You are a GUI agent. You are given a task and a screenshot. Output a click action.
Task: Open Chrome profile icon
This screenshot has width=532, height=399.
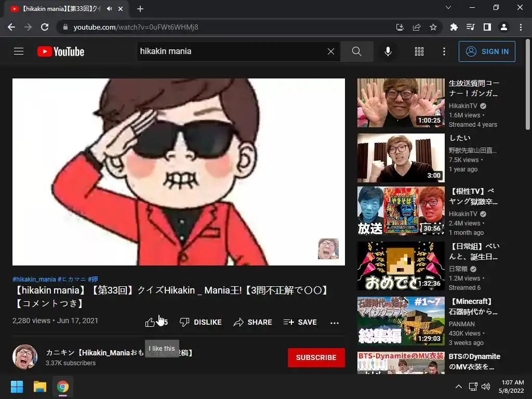[504, 27]
